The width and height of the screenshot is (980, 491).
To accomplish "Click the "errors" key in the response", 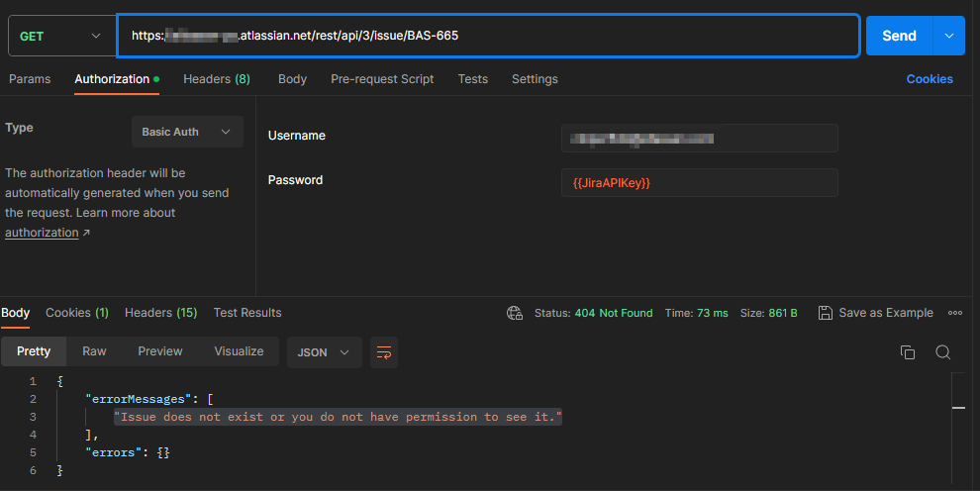I will click(113, 452).
